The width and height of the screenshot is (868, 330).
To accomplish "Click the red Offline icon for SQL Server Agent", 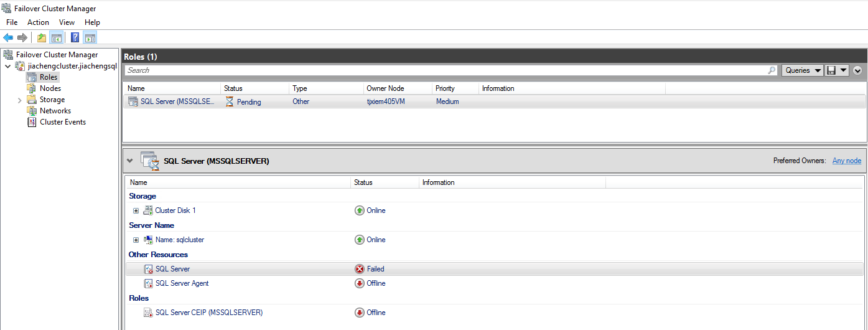I will tap(359, 283).
